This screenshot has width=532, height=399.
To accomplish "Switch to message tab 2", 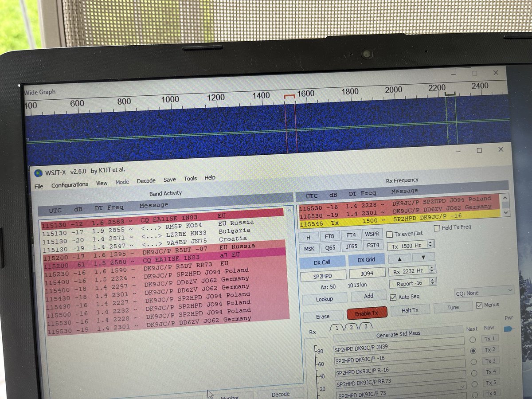I will point(351,327).
